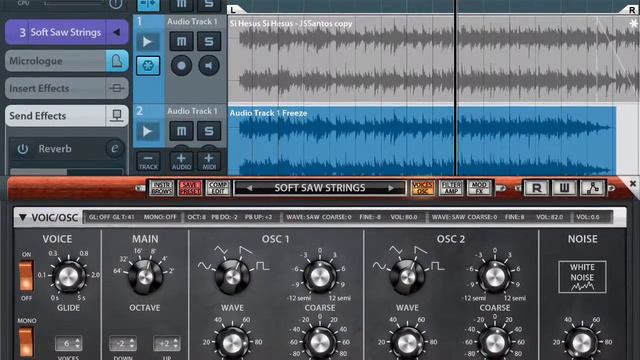
Task: Change the VOICES stepper value 6
Action: (68, 343)
